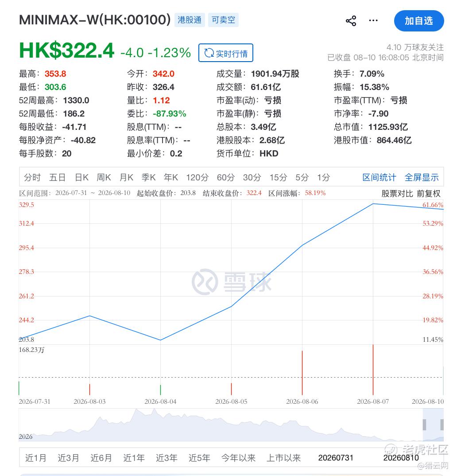Click the share icon
457x476 pixels.
(351, 21)
